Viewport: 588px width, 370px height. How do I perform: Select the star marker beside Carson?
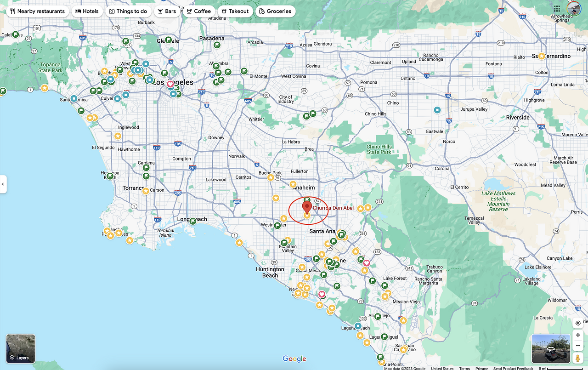(146, 191)
